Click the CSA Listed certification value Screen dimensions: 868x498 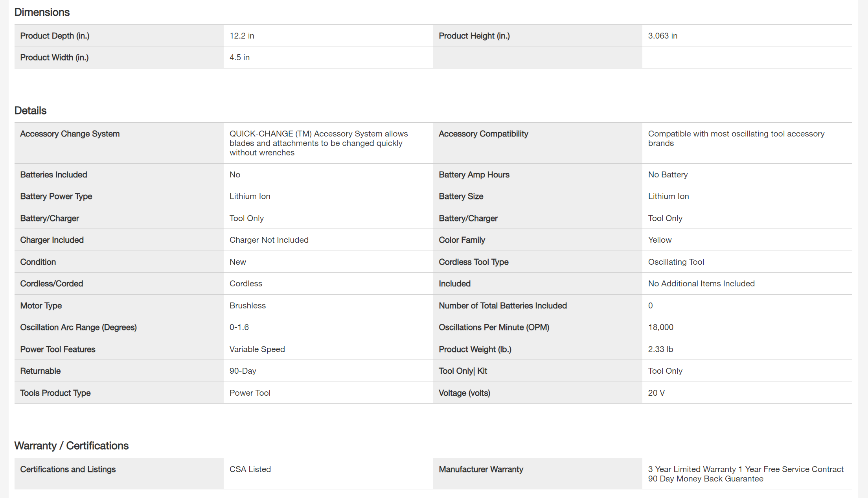[250, 469]
